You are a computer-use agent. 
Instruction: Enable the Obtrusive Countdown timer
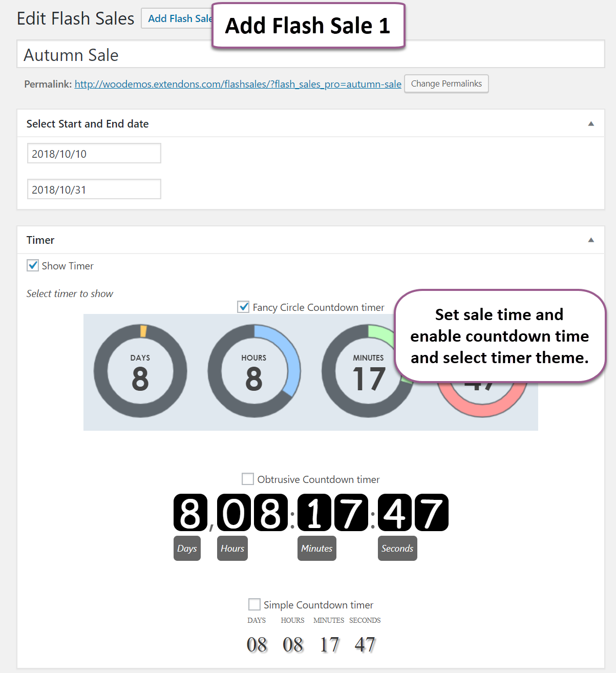[248, 479]
